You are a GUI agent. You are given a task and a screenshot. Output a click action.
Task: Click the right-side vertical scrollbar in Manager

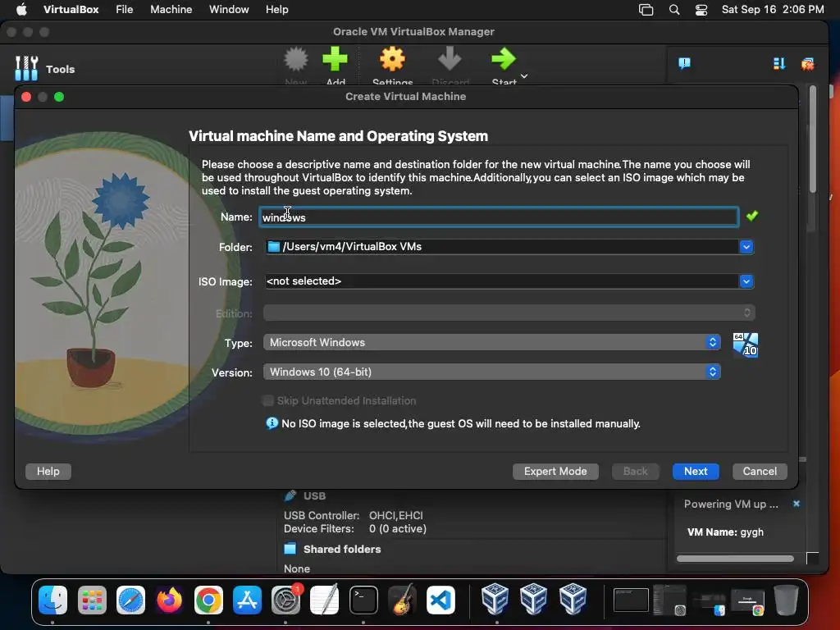coord(813,139)
